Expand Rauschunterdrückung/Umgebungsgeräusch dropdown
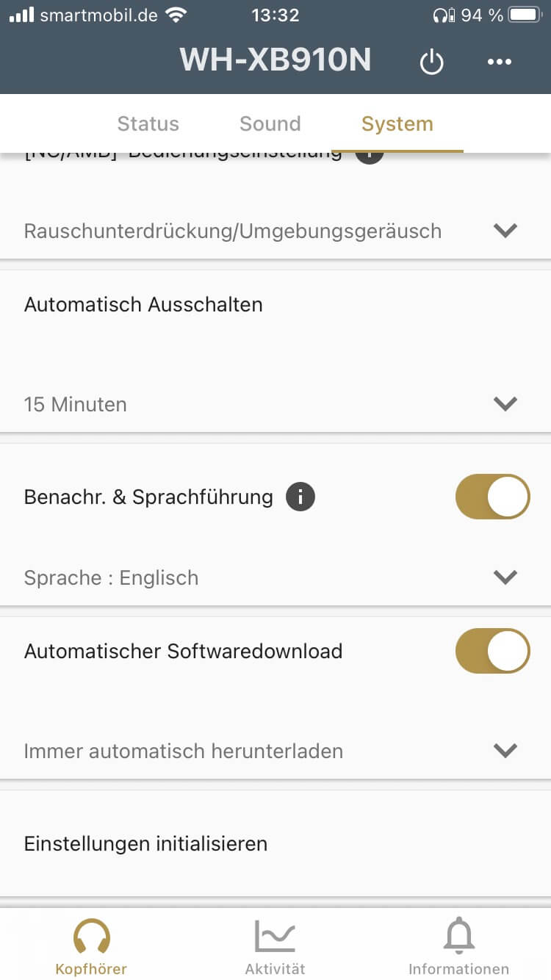551x980 pixels. pos(505,231)
